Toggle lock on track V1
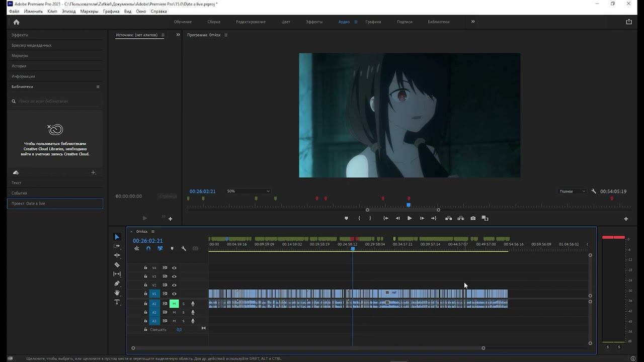644x362 pixels. coord(146,294)
